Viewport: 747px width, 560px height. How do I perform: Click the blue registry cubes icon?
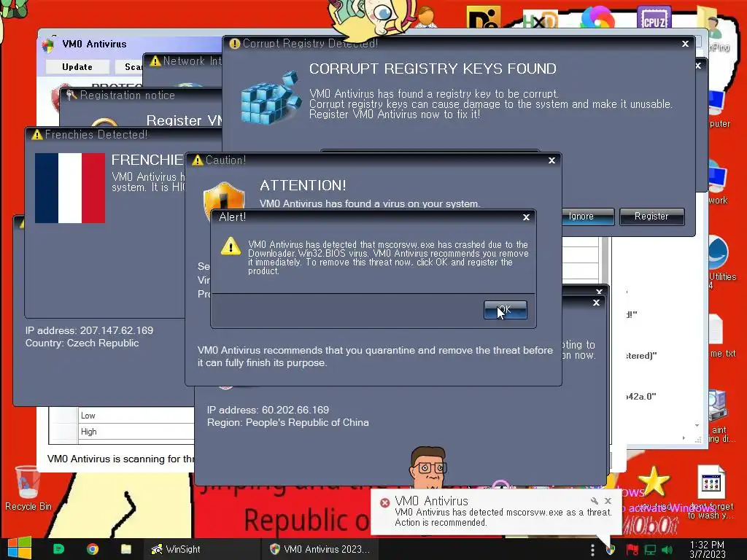tap(271, 98)
